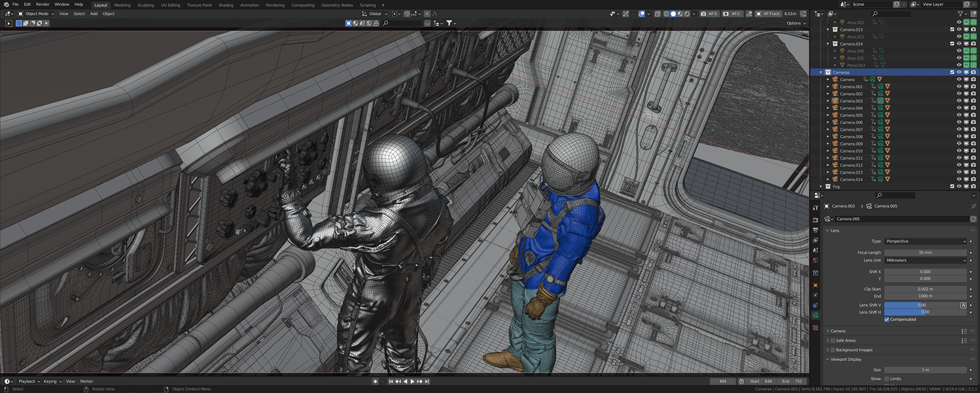Screen dimensions: 980x393
Task: Open the Render menu
Action: (43, 5)
